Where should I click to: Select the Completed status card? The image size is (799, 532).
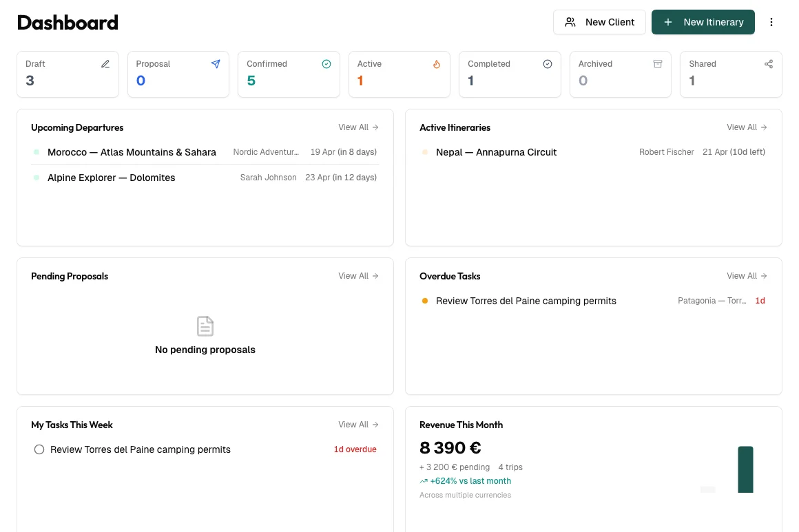(510, 74)
